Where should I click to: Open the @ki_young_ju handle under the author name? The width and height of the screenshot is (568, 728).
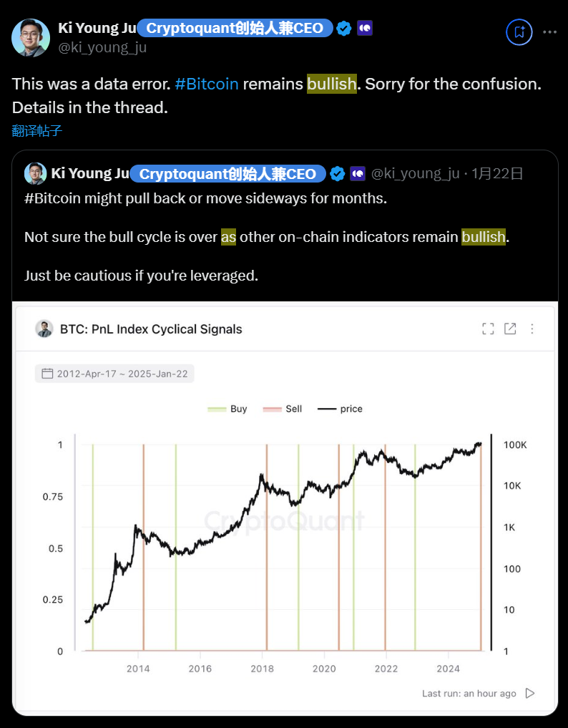point(102,47)
